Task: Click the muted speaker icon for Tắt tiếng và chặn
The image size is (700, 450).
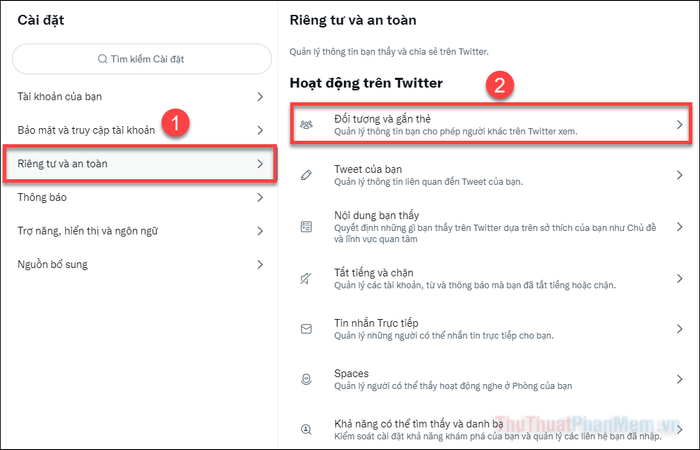Action: (306, 279)
